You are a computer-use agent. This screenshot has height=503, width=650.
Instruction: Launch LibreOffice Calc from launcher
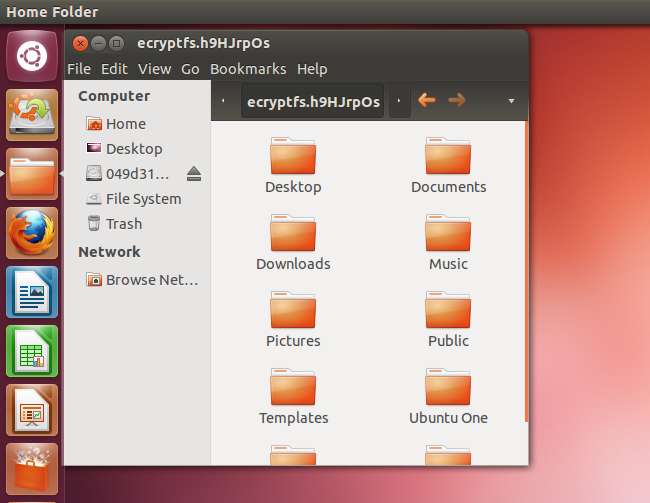point(32,351)
